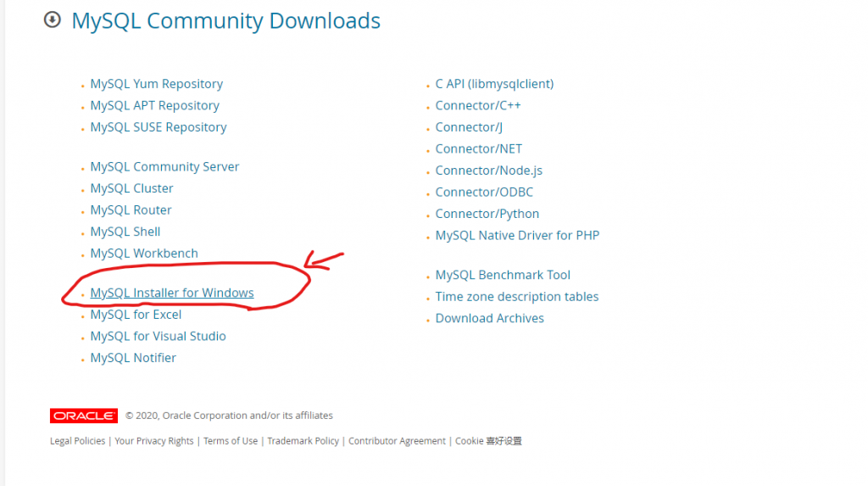Go to MySQL Community Server
Screen dimensions: 868x486
coord(164,167)
